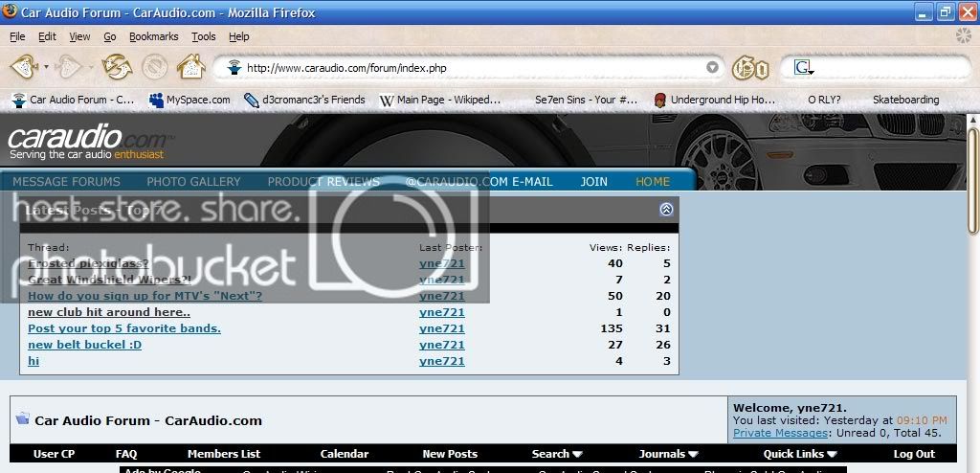Open the Journals dropdown menu
This screenshot has height=473, width=980.
click(x=668, y=454)
